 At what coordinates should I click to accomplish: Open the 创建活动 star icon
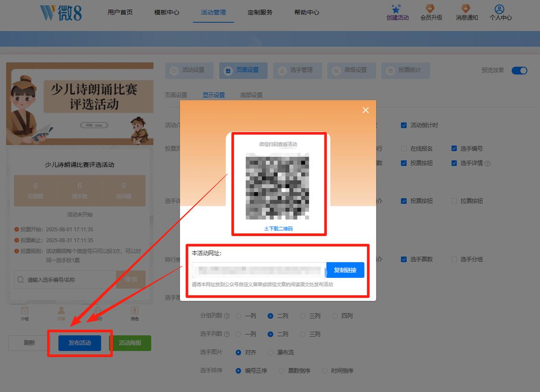(x=396, y=9)
